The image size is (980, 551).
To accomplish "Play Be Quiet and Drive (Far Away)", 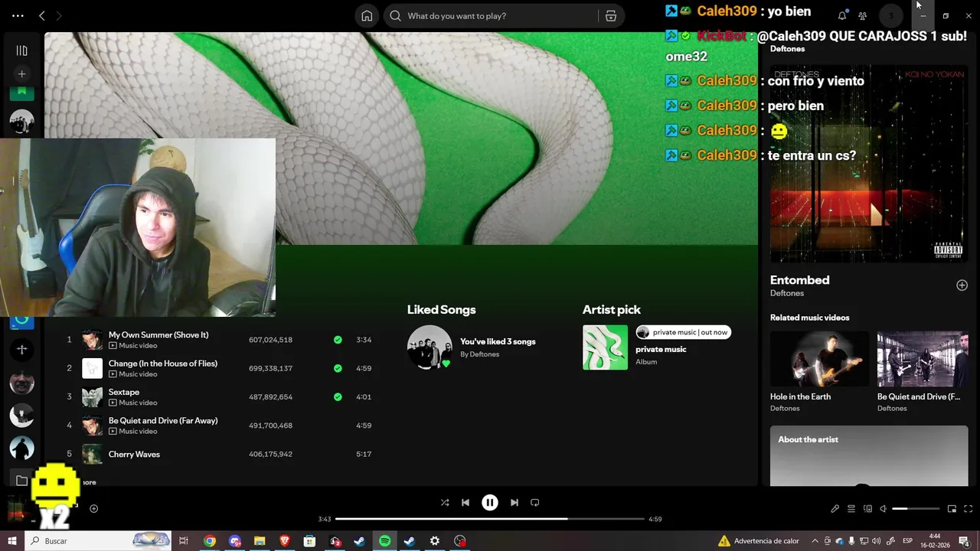I will 163,421.
